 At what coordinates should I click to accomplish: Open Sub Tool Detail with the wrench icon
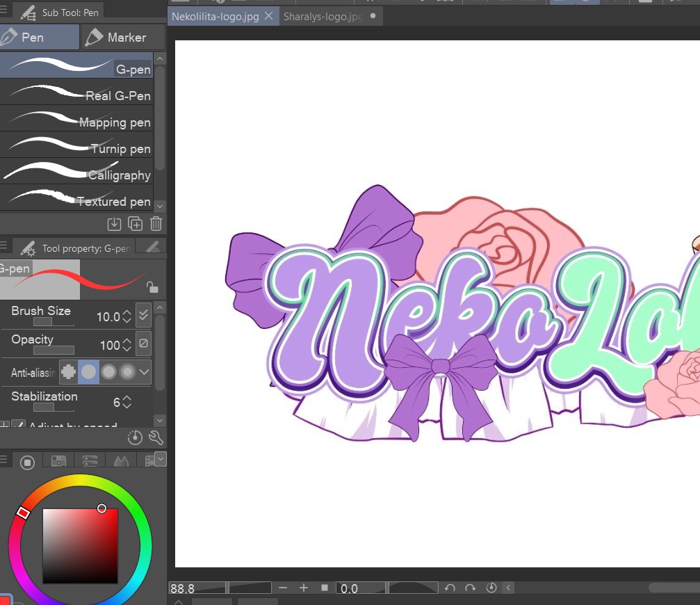pyautogui.click(x=156, y=438)
